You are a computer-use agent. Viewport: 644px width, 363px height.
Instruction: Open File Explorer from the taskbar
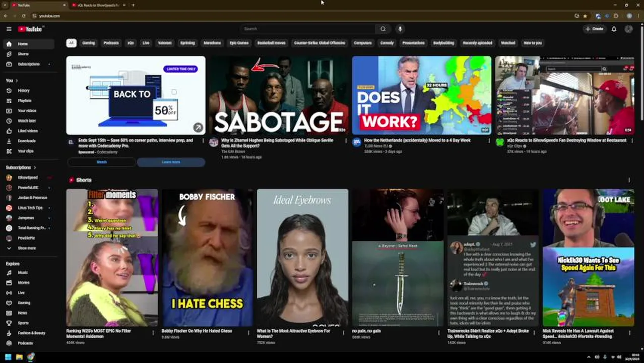(19, 357)
